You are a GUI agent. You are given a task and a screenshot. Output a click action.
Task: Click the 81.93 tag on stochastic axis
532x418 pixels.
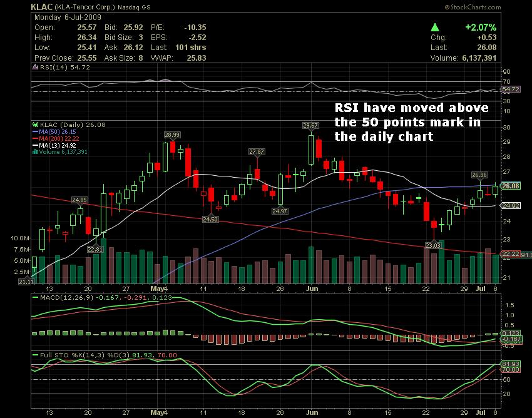(511, 364)
